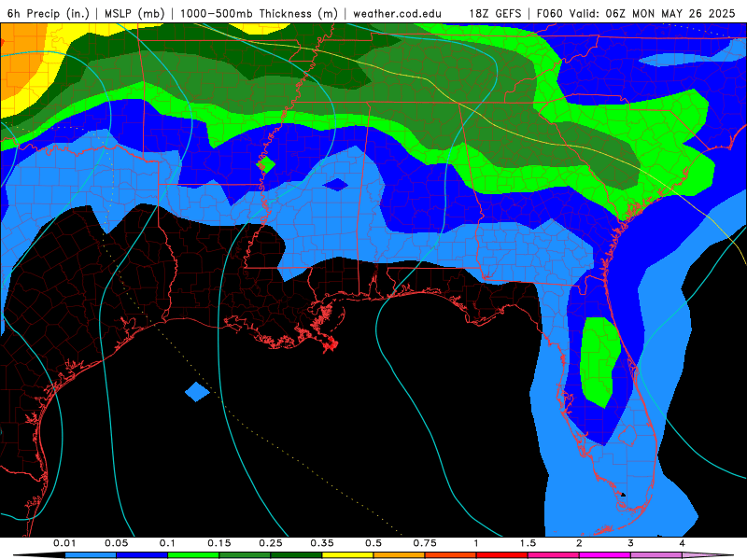Click the pink 1.5 legend swatch
This screenshot has height=560, width=747.
[x=554, y=555]
